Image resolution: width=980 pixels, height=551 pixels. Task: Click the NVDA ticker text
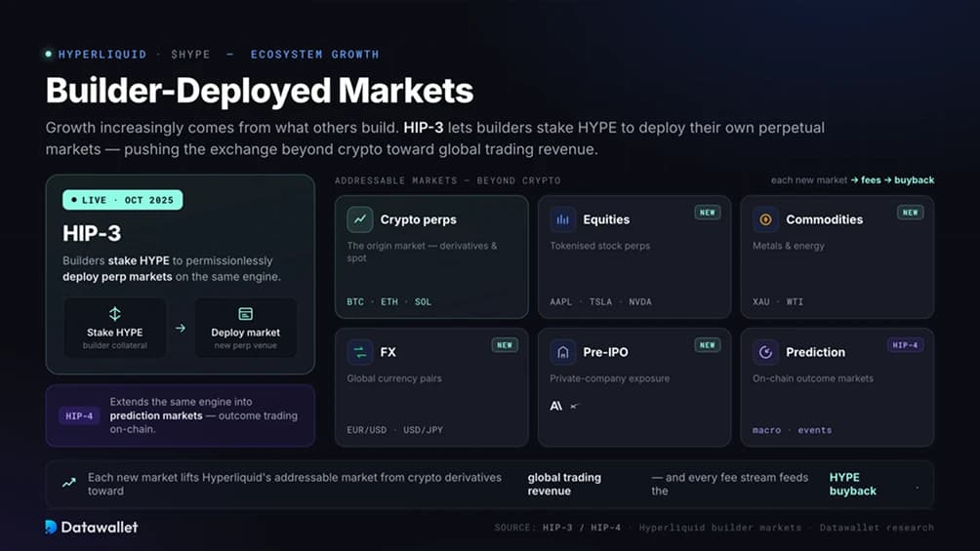point(640,301)
